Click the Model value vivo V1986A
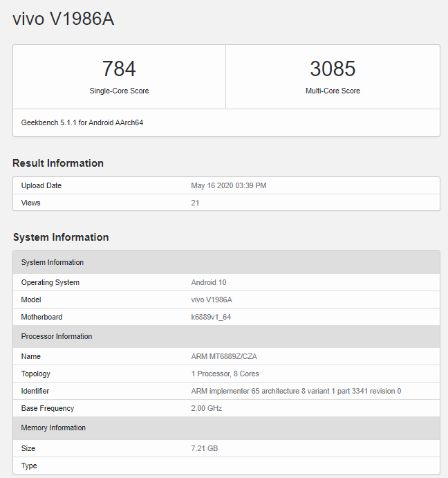The width and height of the screenshot is (448, 478). (x=212, y=300)
